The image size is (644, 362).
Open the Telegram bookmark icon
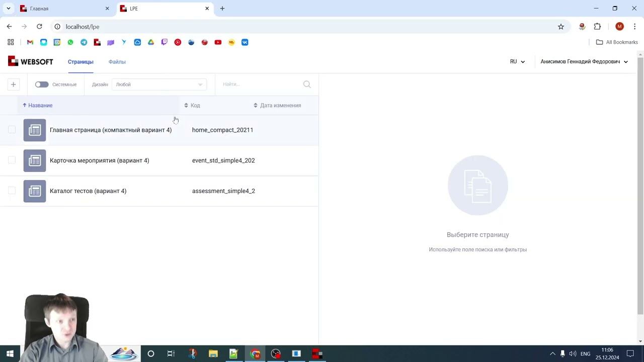pos(84,42)
